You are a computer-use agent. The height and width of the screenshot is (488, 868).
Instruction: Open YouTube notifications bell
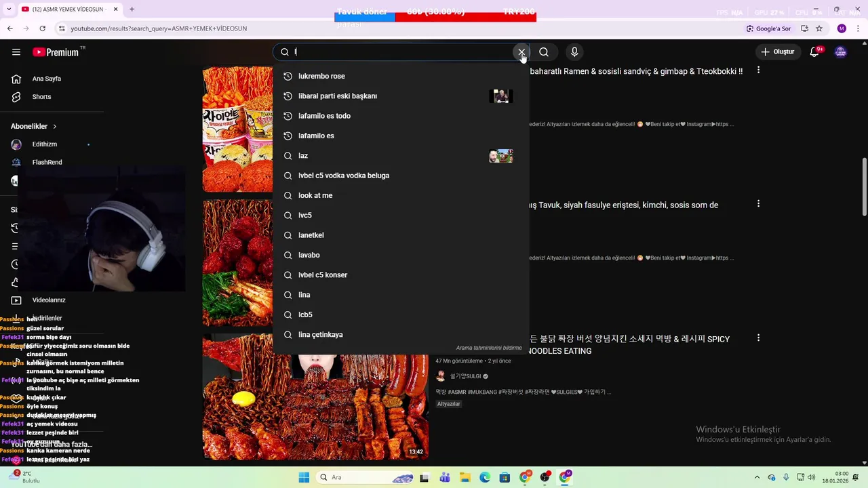[x=815, y=52]
